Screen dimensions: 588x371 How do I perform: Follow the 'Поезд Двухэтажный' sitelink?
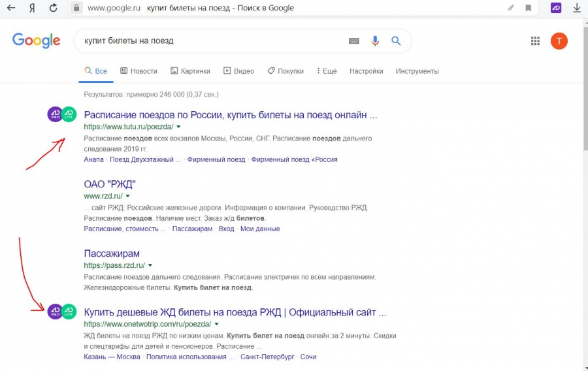145,159
